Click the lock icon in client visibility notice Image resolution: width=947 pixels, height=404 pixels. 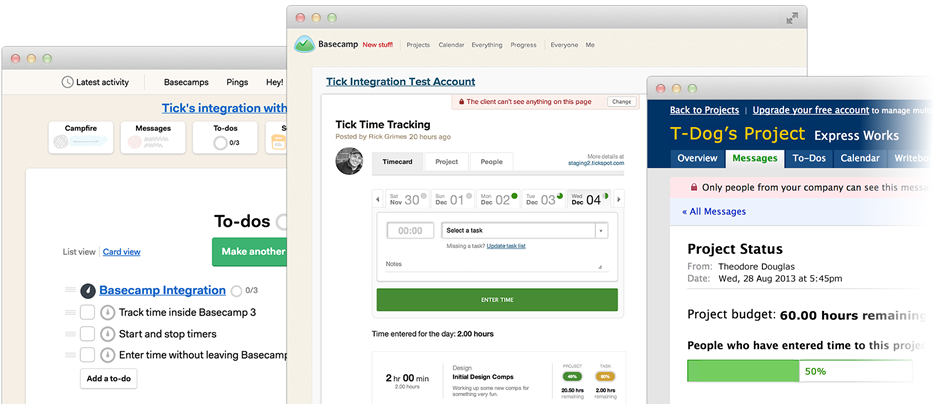(461, 102)
